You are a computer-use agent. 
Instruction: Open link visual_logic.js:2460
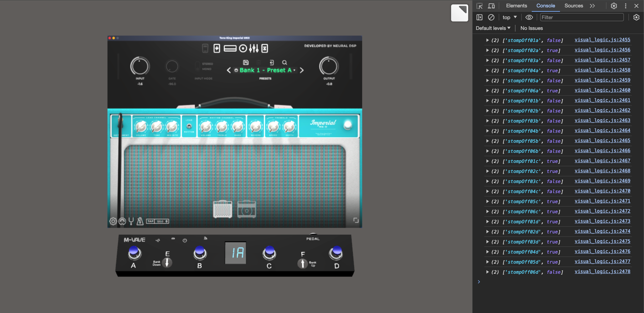click(602, 90)
